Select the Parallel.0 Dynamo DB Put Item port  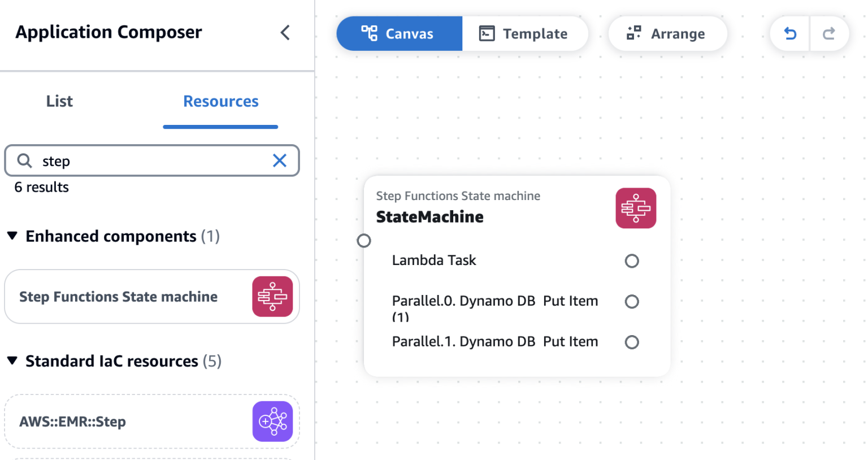(x=632, y=301)
